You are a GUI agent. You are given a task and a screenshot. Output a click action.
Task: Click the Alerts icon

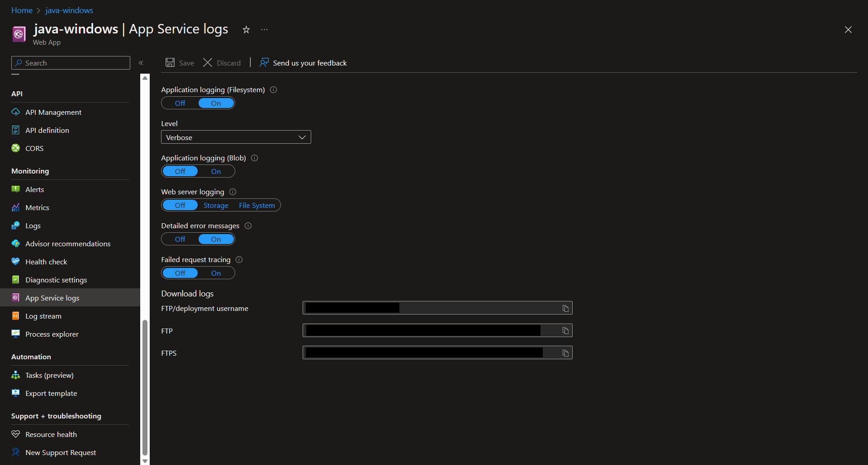(x=16, y=189)
